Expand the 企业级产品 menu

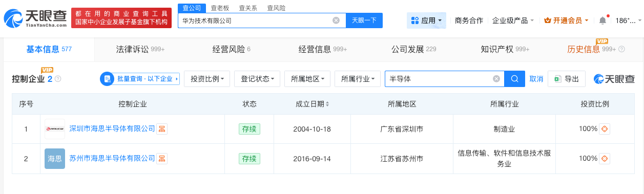(513, 20)
